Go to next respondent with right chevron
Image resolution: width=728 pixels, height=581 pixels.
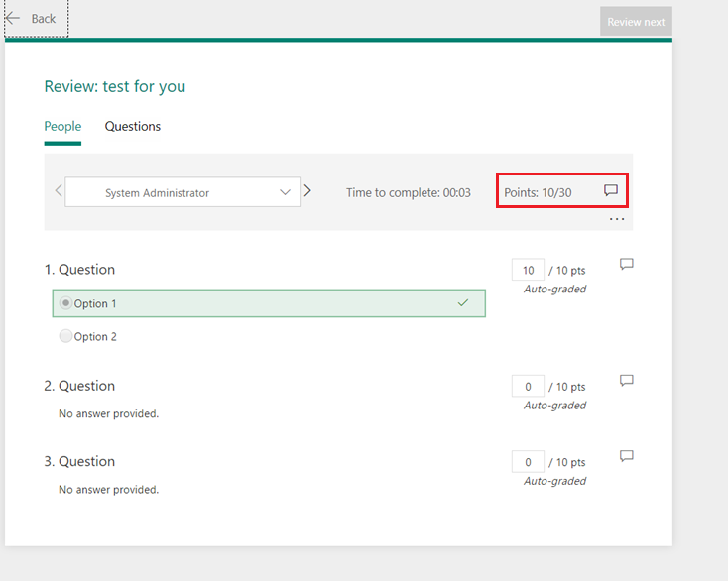(x=307, y=190)
